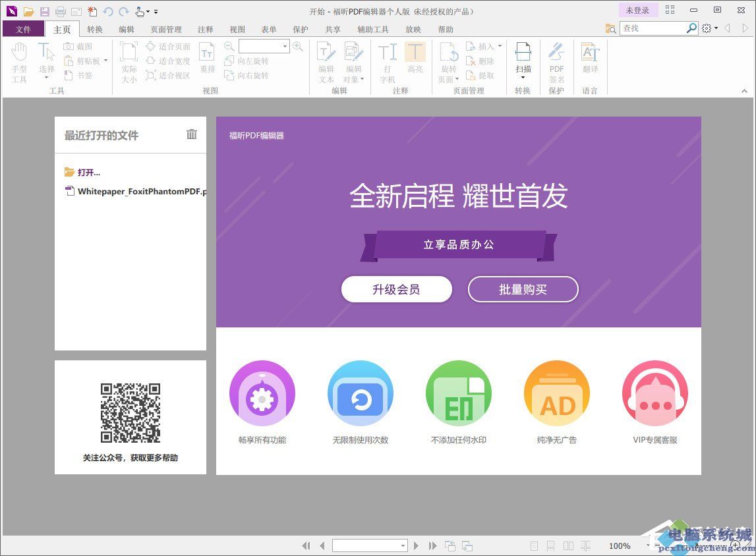Click Open... (打开...) in recent files
The width and height of the screenshot is (756, 556).
[x=82, y=172]
